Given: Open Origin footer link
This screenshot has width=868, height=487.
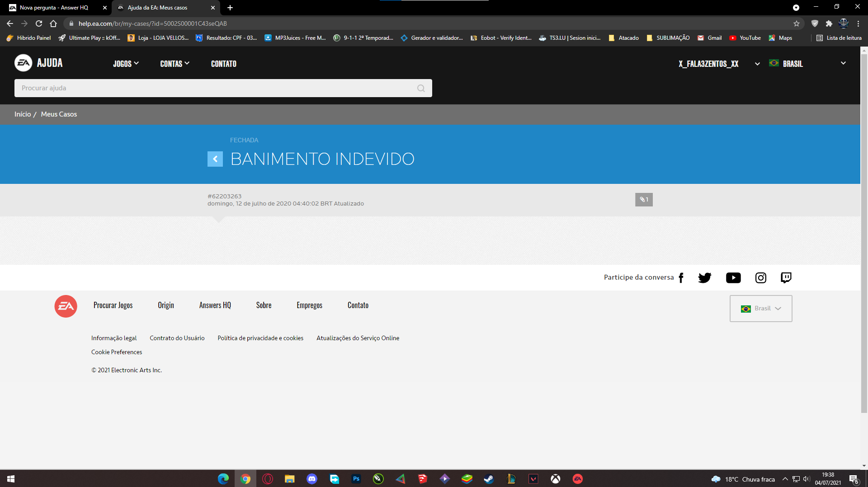Looking at the screenshot, I should coord(166,305).
